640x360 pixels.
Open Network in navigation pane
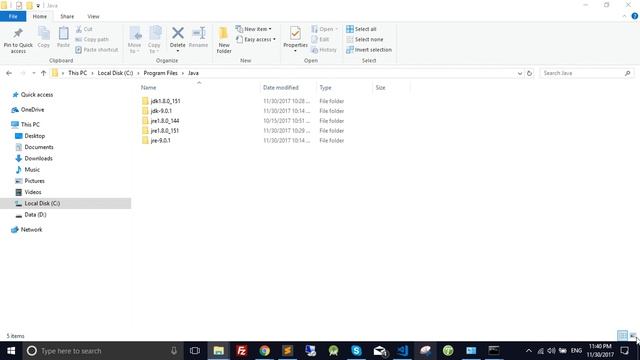[x=31, y=229]
